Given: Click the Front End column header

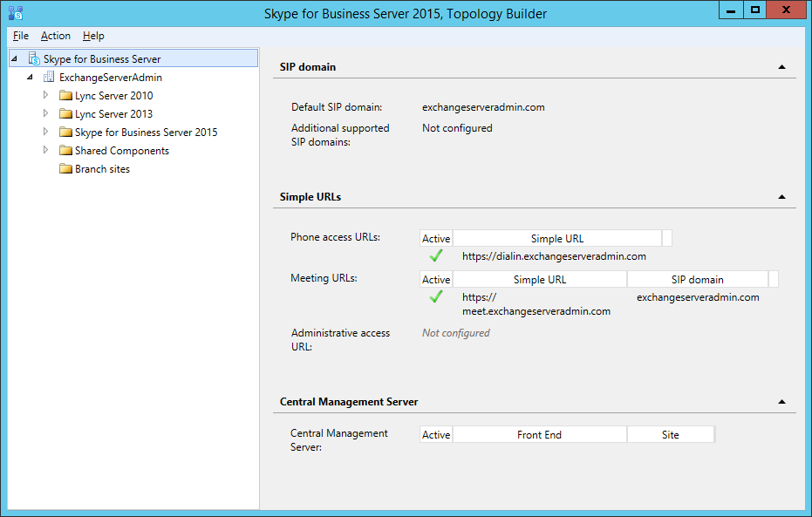Looking at the screenshot, I should 540,434.
